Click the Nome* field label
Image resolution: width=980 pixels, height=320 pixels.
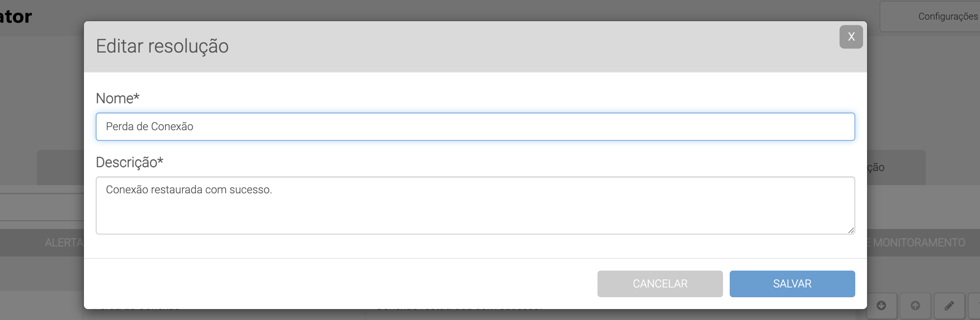pos(117,98)
